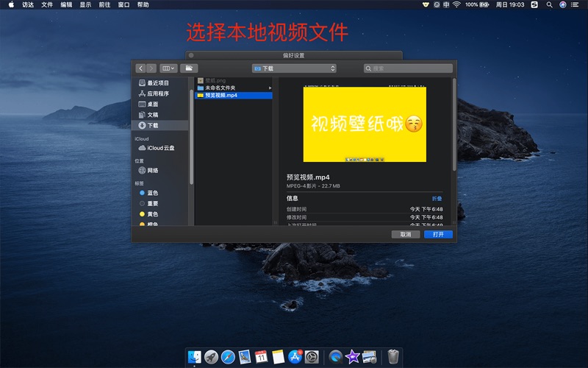Click the new folder grouping toolbar icon
Viewport: 588px width, 368px height.
(x=189, y=68)
